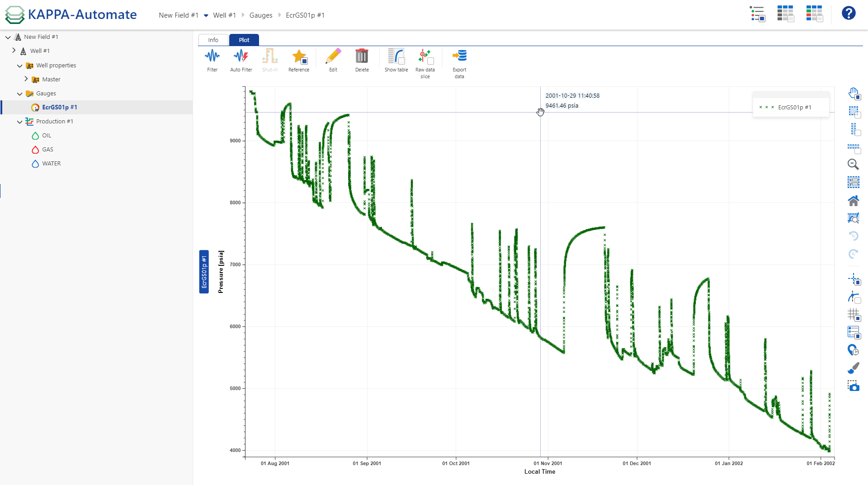
Task: Click the zoom out magnifier icon
Action: pyautogui.click(x=853, y=165)
